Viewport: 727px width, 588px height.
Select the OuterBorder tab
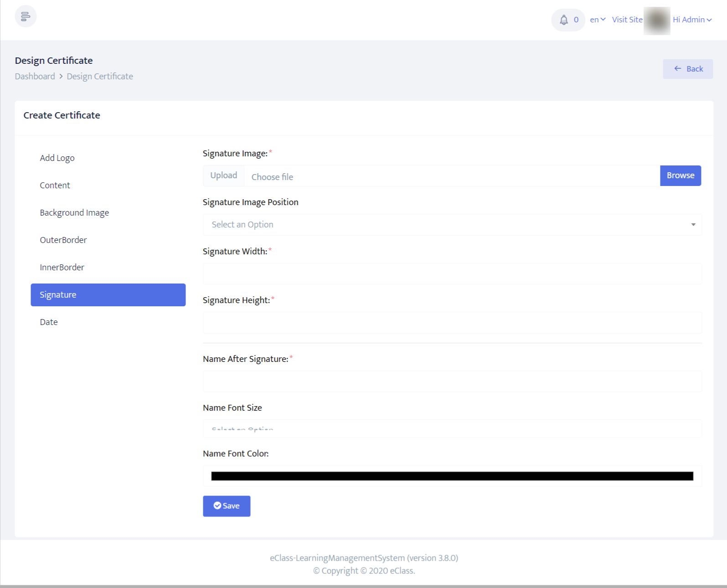tap(63, 240)
